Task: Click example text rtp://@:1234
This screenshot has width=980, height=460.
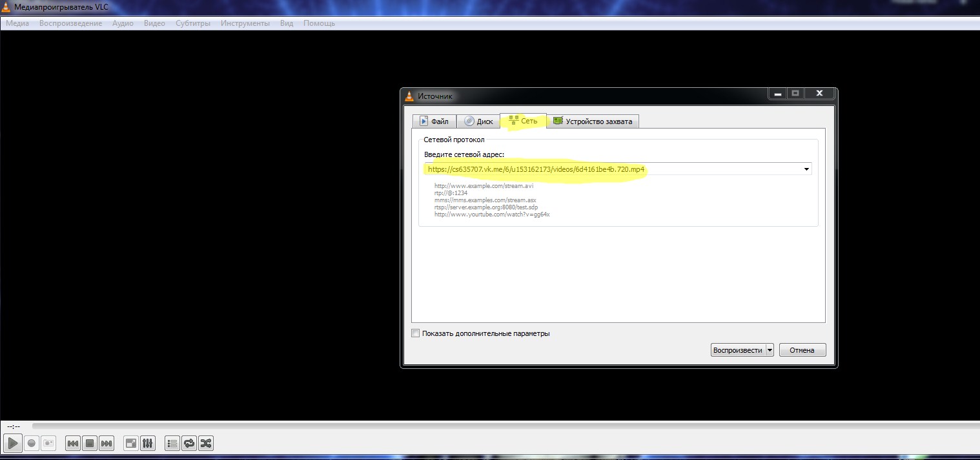Action: tap(451, 193)
